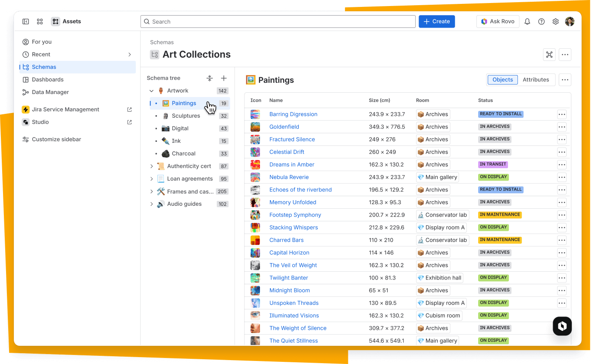Collapse the sidebar panel icon
Image resolution: width=592 pixels, height=364 pixels.
point(26,22)
